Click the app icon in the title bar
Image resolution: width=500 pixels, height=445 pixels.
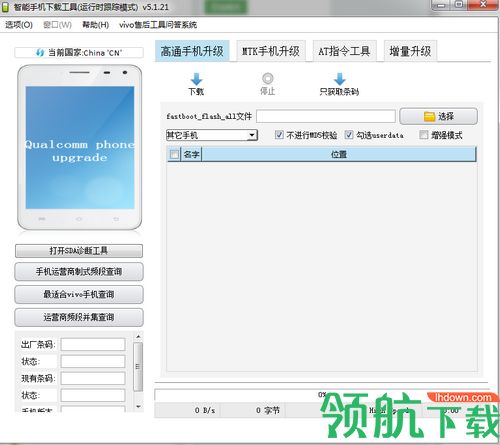coord(5,7)
